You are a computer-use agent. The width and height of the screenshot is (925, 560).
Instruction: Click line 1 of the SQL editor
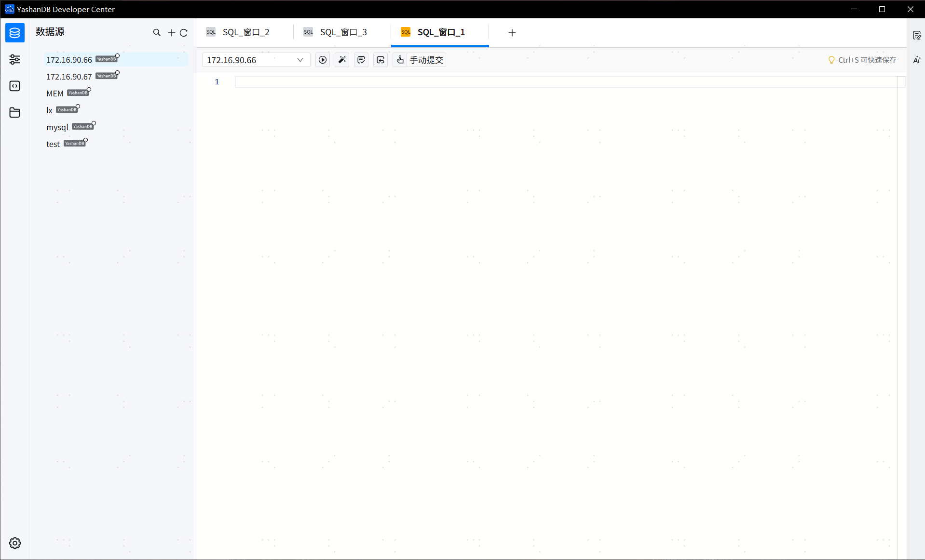click(x=564, y=82)
